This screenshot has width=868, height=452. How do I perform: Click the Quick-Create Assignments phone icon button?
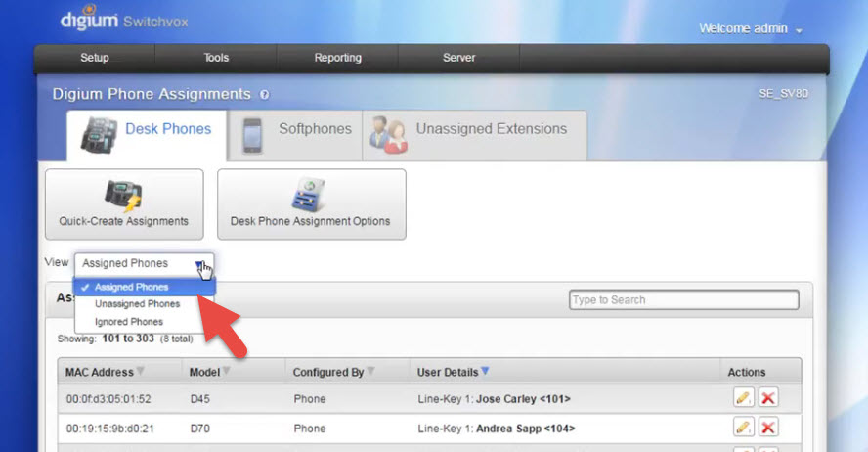point(124,203)
